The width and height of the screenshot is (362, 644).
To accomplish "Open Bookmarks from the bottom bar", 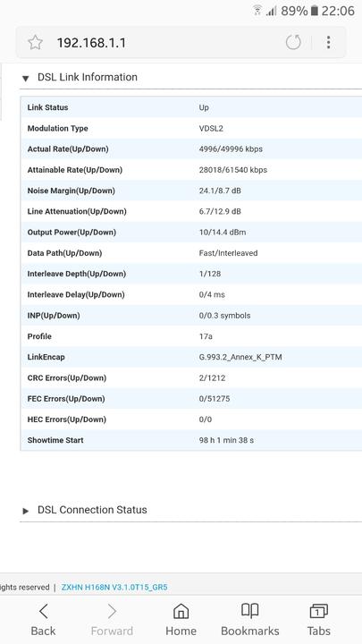I will (x=249, y=619).
